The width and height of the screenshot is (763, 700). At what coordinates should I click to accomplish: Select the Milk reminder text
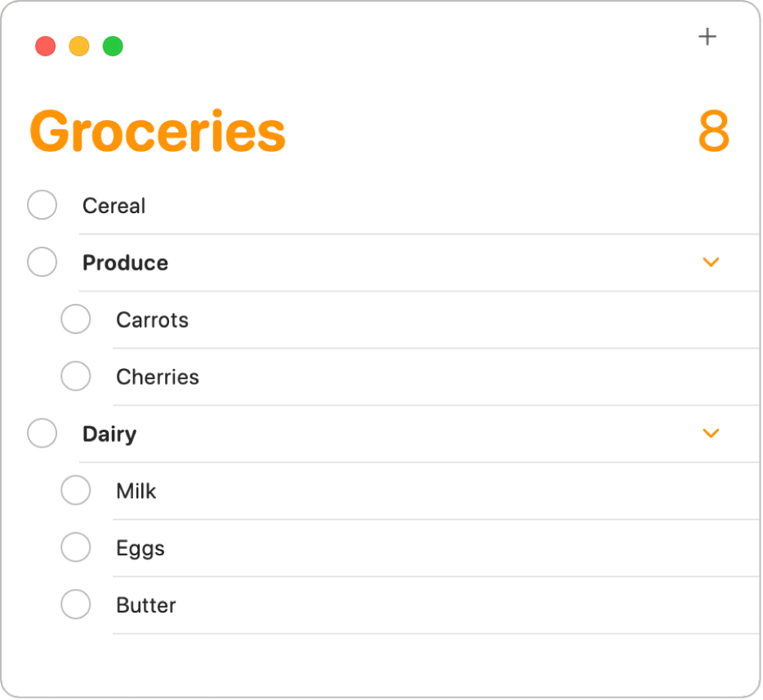click(x=136, y=490)
